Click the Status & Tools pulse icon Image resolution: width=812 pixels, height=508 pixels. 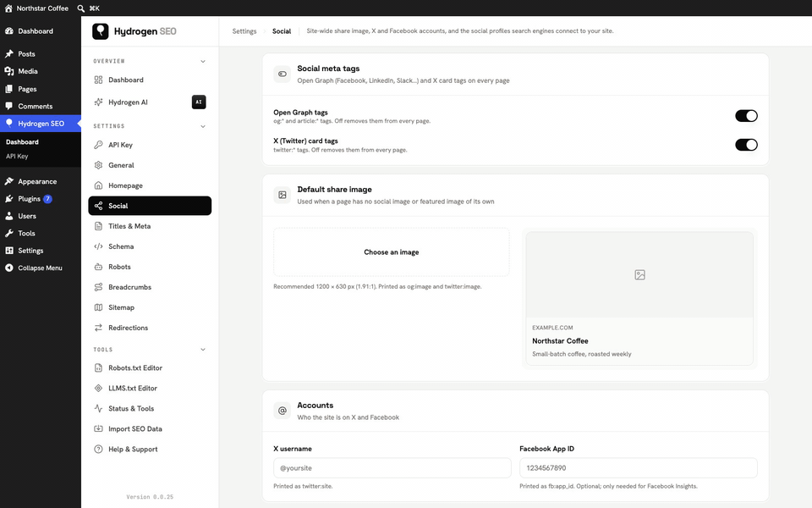coord(98,408)
